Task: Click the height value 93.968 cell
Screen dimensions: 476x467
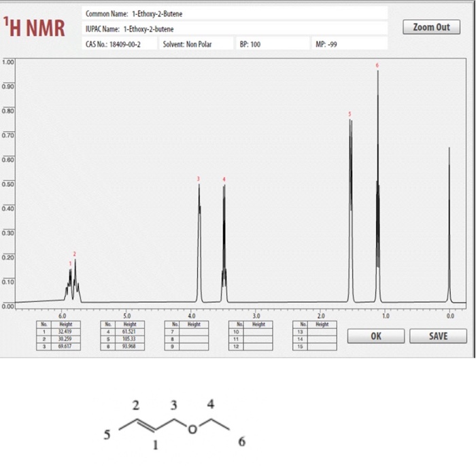Action: [x=130, y=347]
